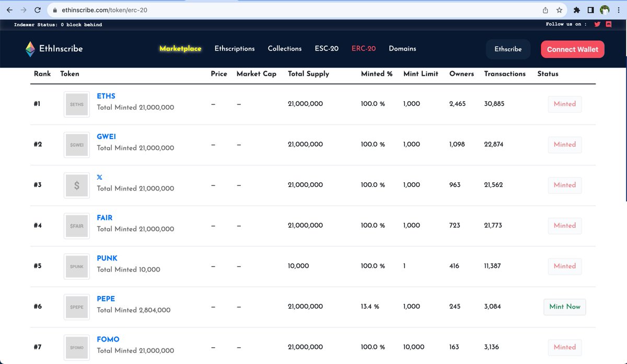The height and width of the screenshot is (364, 627).
Task: Click Mint Now for PEPE
Action: [x=565, y=307]
